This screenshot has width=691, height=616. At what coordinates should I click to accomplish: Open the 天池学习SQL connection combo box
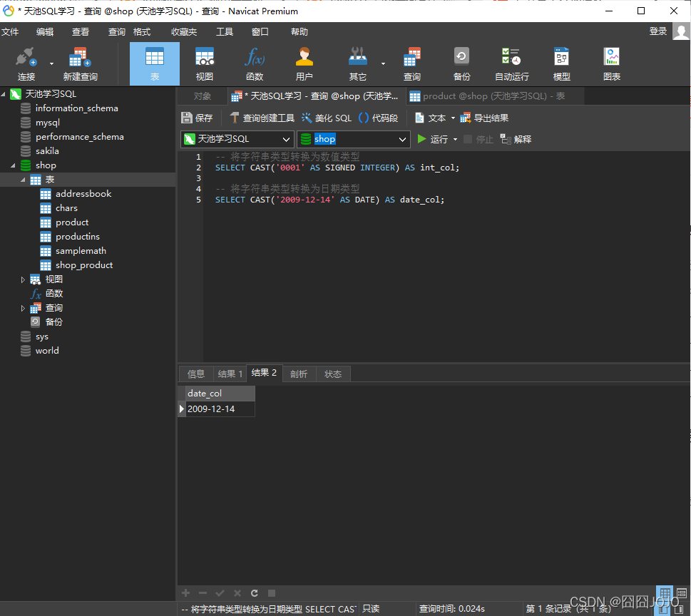(237, 139)
